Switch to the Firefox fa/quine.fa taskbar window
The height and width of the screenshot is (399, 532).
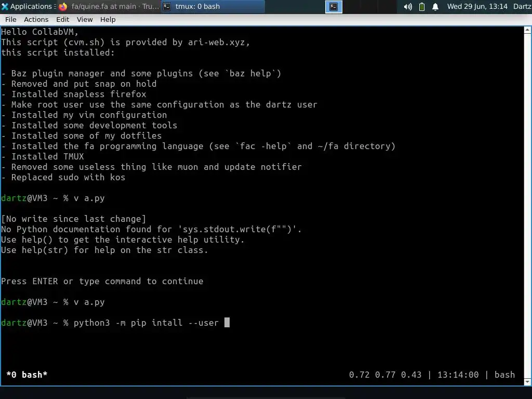[109, 6]
